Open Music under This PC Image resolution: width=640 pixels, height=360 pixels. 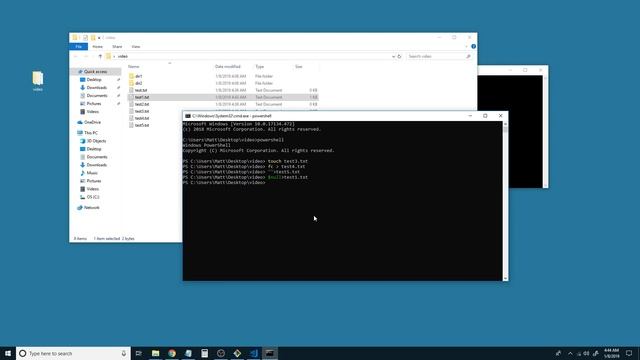tap(92, 173)
